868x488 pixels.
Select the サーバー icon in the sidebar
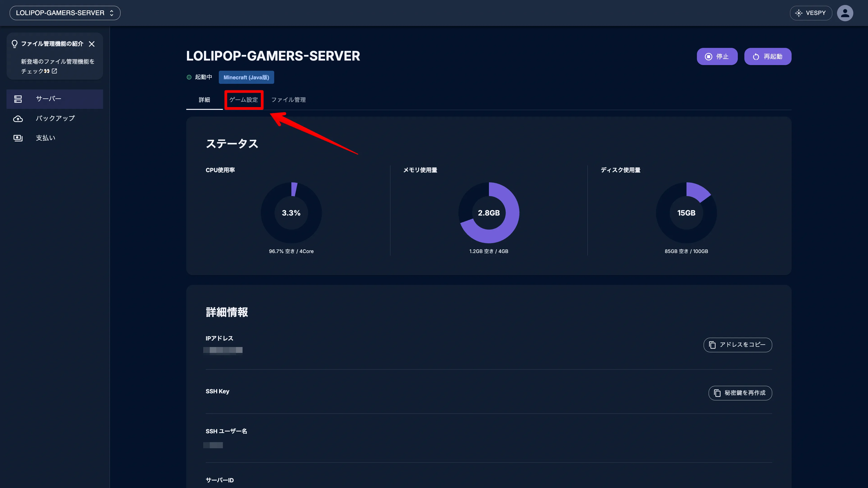[x=18, y=99]
